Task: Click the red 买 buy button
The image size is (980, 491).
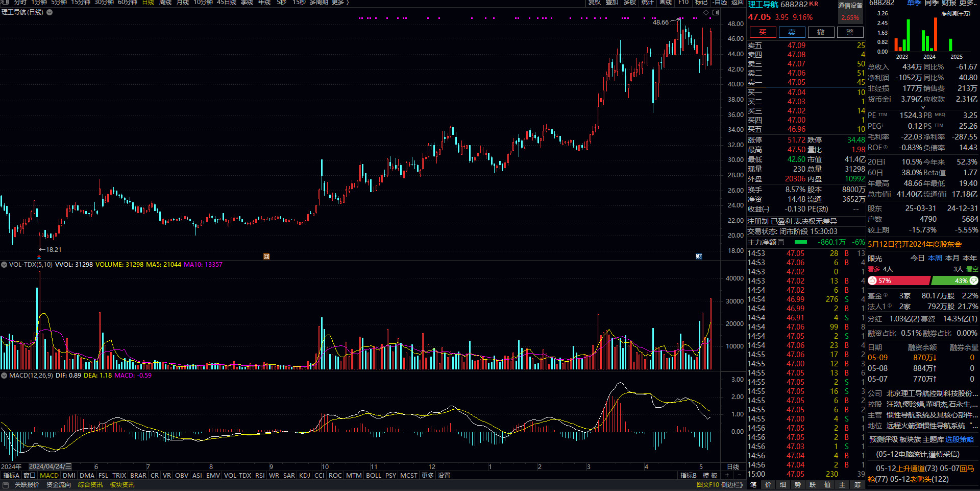Action: point(763,32)
